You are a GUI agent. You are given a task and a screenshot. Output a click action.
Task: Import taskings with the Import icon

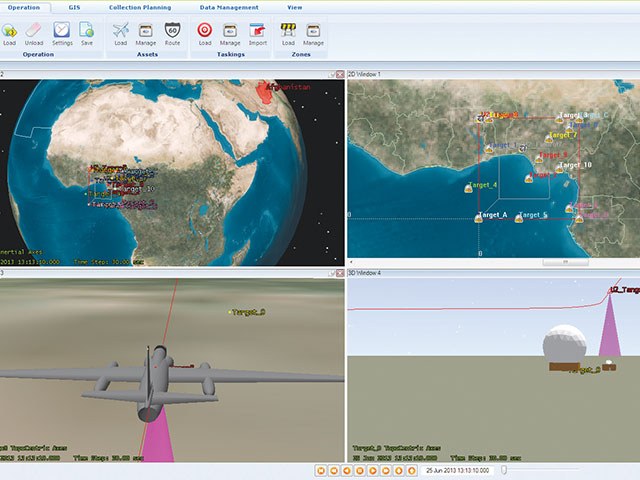[257, 32]
